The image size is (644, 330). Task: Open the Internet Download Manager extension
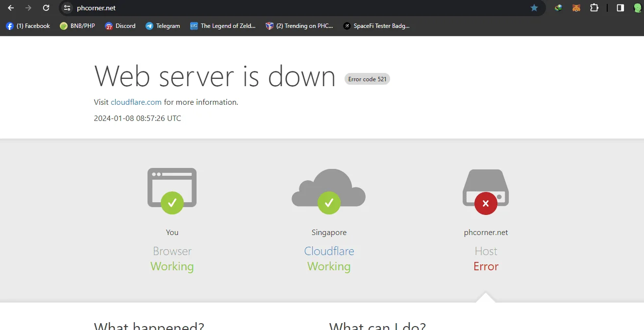coord(558,8)
